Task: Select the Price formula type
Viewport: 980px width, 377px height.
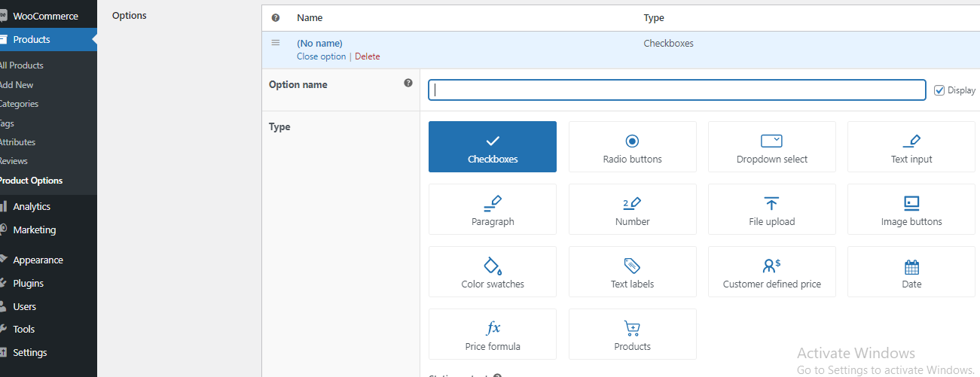Action: coord(492,334)
